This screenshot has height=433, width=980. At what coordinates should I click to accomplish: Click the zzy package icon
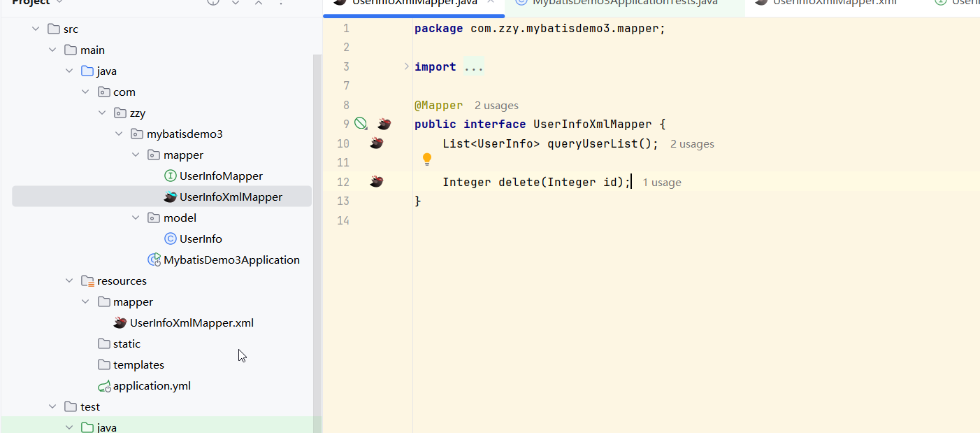point(120,113)
